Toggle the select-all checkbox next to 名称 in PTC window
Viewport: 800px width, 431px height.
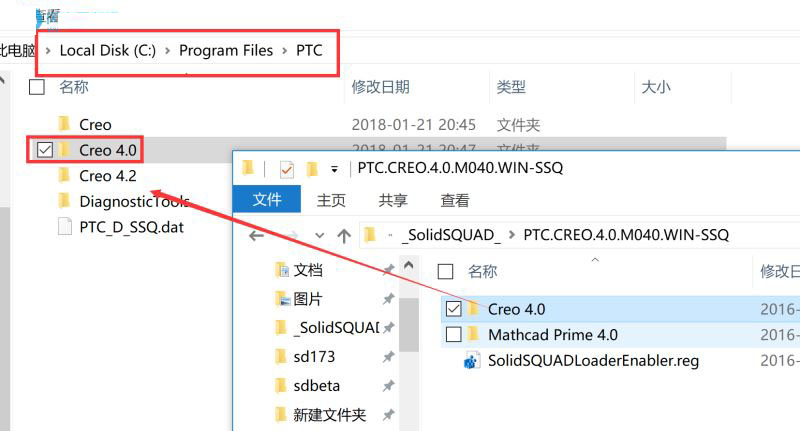click(37, 87)
